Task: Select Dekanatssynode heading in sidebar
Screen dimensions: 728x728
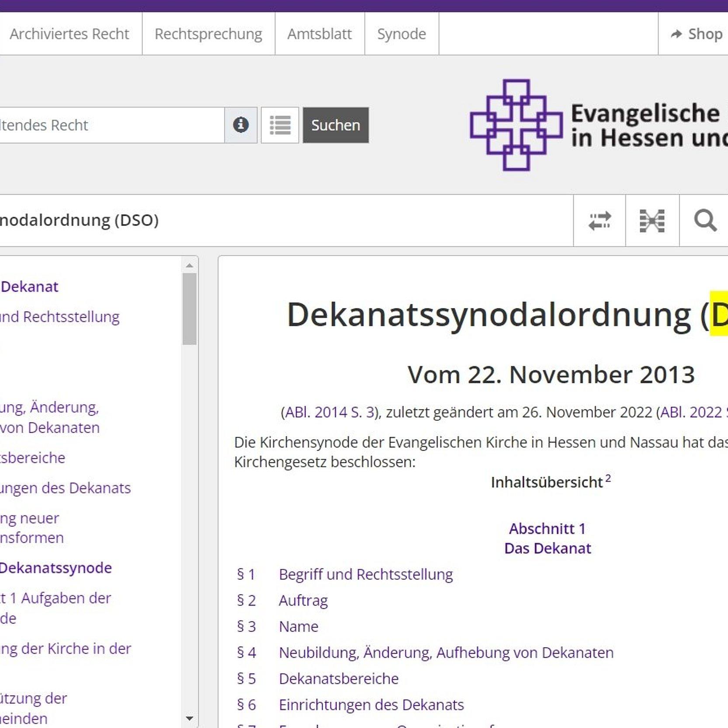Action: coord(55,568)
